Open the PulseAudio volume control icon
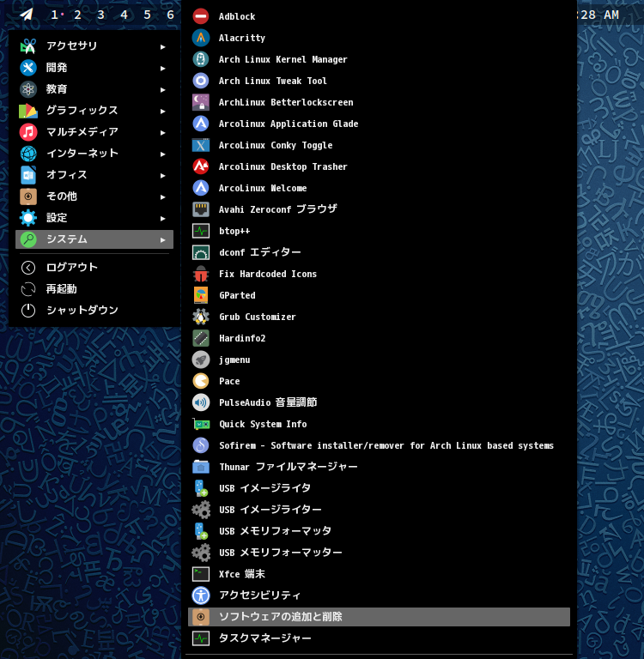 (x=201, y=402)
